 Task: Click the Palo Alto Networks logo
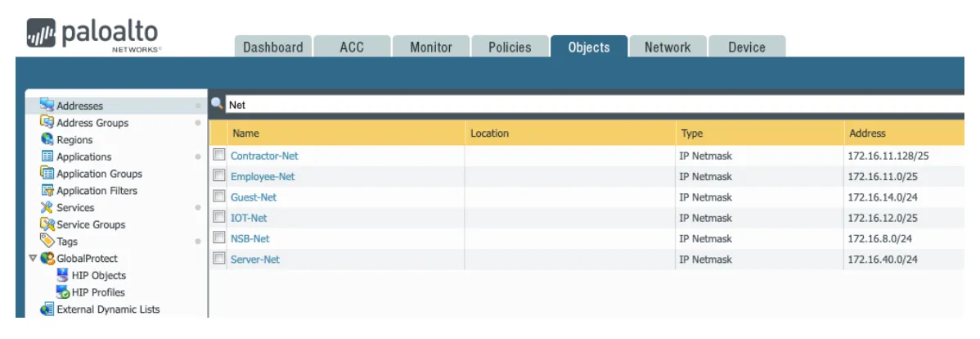[x=93, y=34]
